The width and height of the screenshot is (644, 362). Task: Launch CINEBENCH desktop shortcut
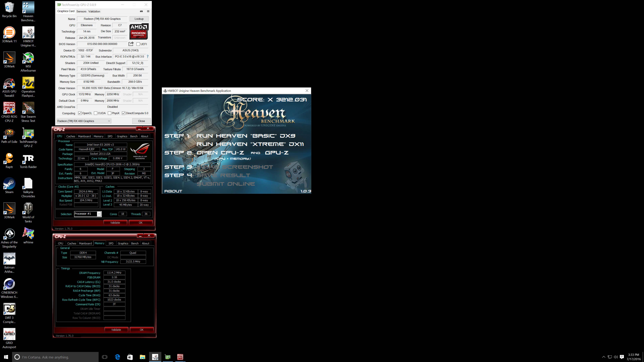9,288
